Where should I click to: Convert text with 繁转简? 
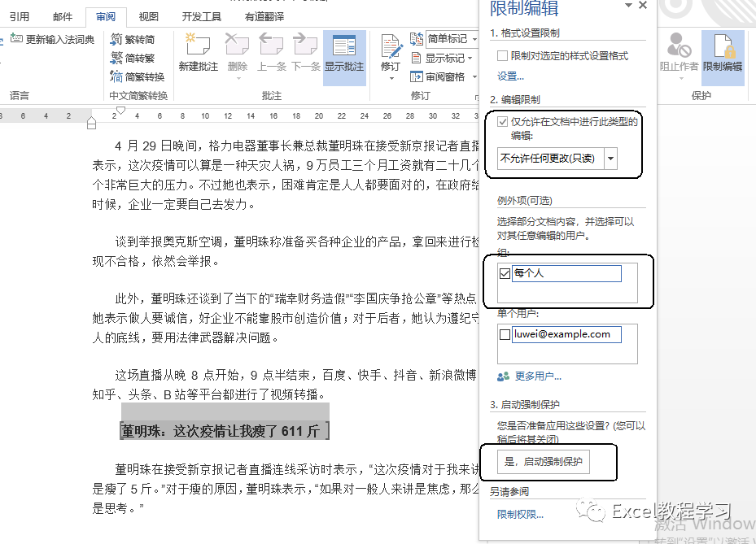pyautogui.click(x=133, y=39)
